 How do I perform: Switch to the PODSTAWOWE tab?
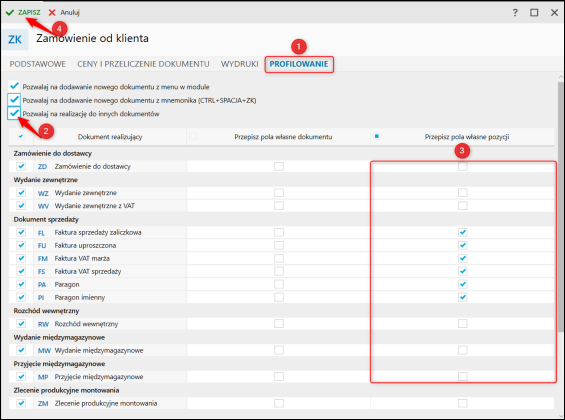[37, 64]
